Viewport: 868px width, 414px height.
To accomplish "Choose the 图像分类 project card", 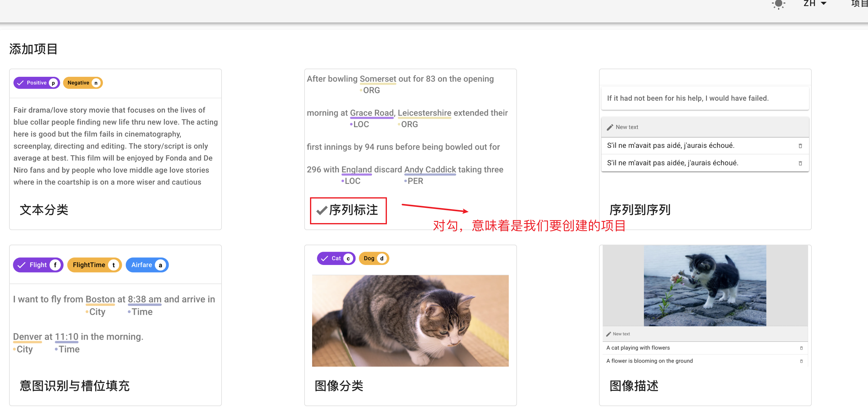I will pyautogui.click(x=339, y=386).
